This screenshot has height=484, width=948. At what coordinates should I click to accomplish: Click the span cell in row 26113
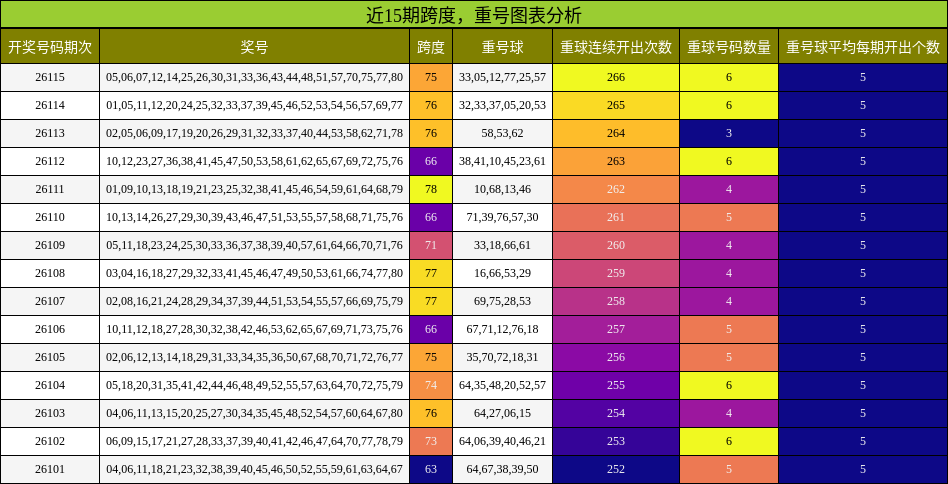431,133
